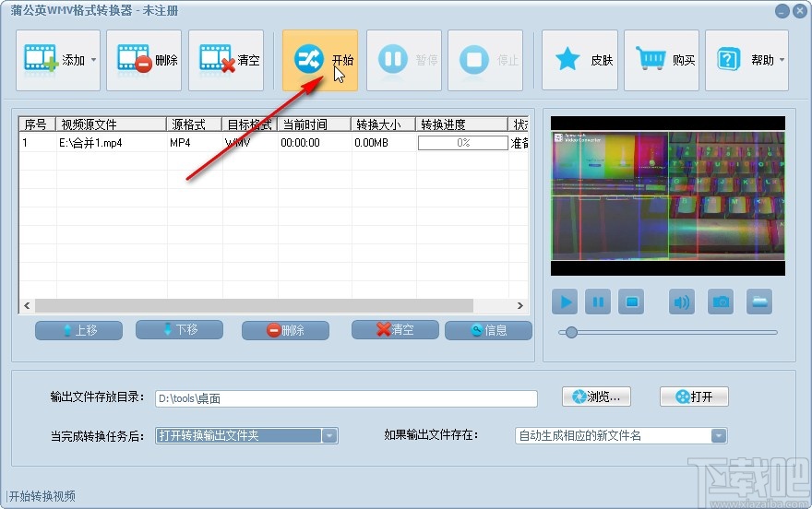Play the preview video
The width and height of the screenshot is (812, 509).
pyautogui.click(x=565, y=302)
